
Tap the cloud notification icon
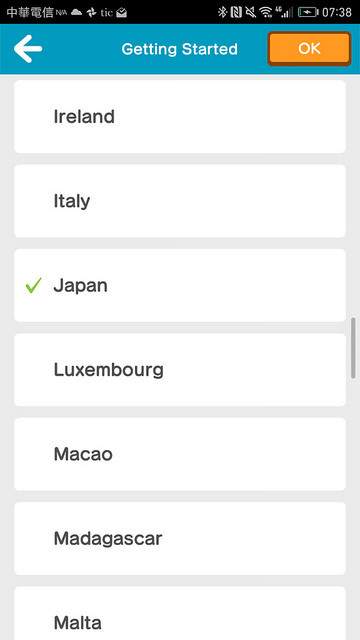coord(76,13)
